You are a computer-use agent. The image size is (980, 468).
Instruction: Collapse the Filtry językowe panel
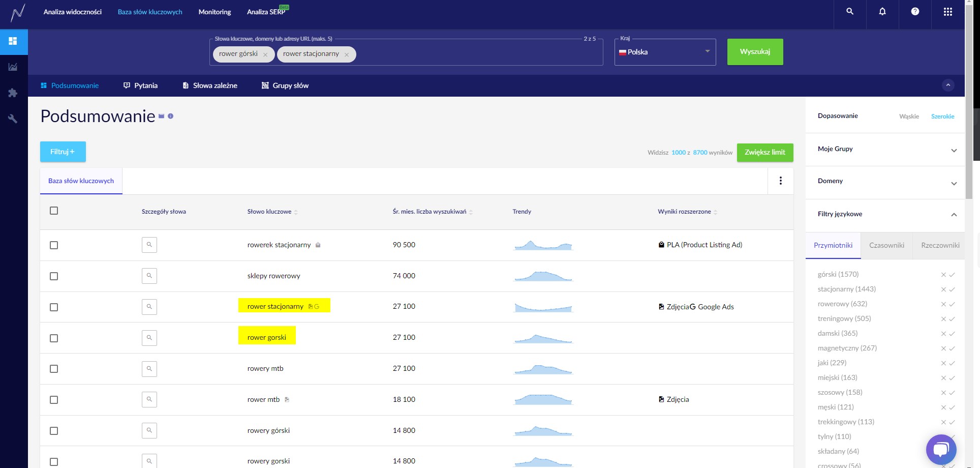coord(954,215)
